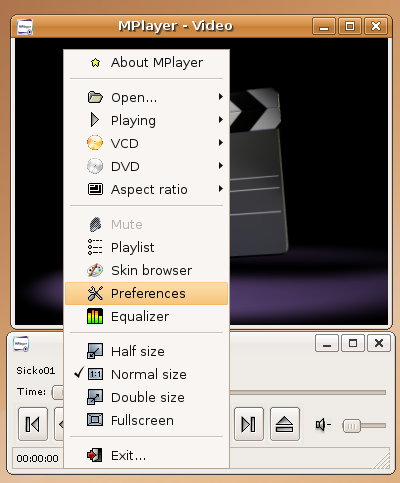Screen dimensions: 400x483
Task: Click the Equalizer bars icon
Action: pyautogui.click(x=95, y=316)
